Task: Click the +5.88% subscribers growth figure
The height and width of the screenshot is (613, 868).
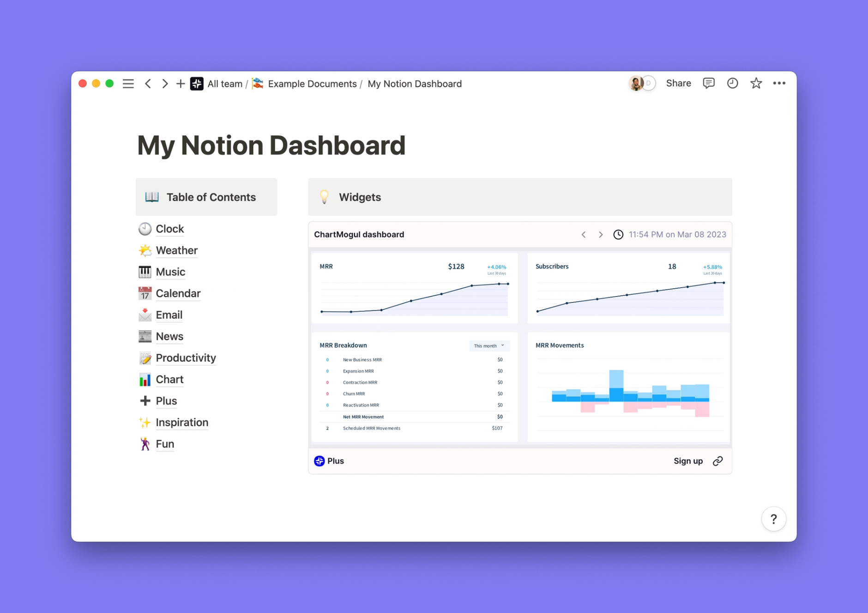Action: [712, 267]
